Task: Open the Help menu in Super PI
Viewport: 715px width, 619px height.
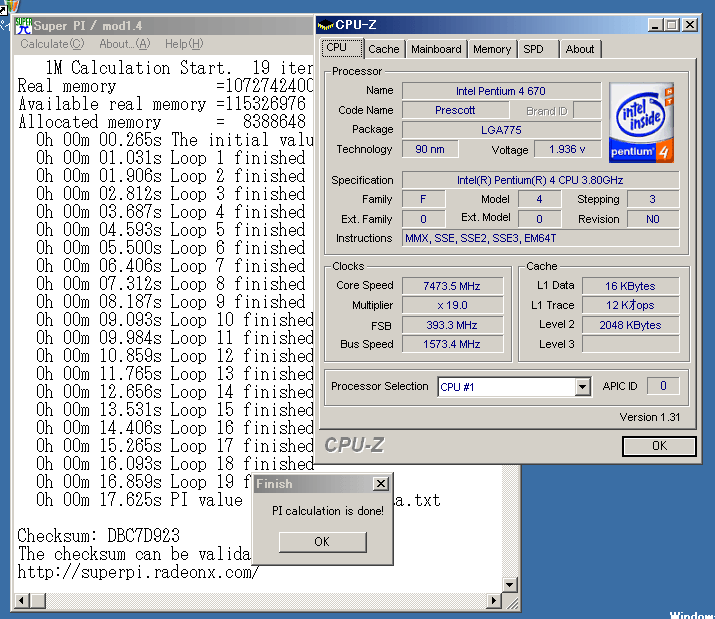Action: click(x=184, y=44)
